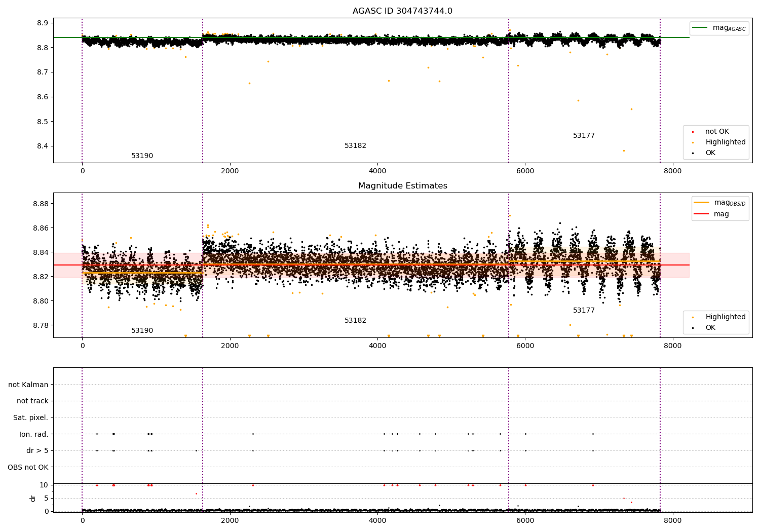Image resolution: width=760 pixels, height=532 pixels.
Task: Click the 8.78 y-axis tick label
Action: tap(41, 325)
